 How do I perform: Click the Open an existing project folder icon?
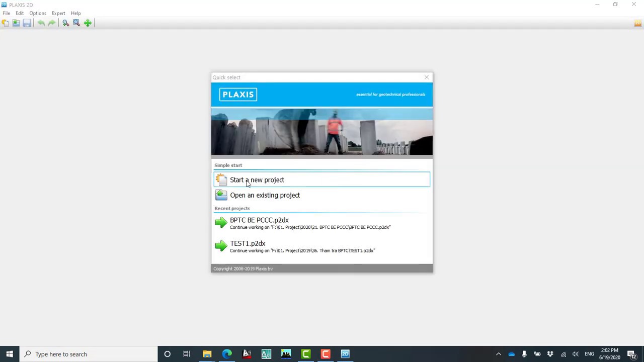(x=221, y=195)
